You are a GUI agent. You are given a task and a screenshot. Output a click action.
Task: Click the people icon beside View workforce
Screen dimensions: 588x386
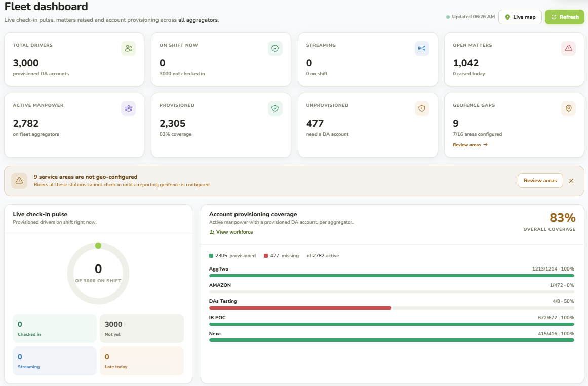pyautogui.click(x=212, y=232)
